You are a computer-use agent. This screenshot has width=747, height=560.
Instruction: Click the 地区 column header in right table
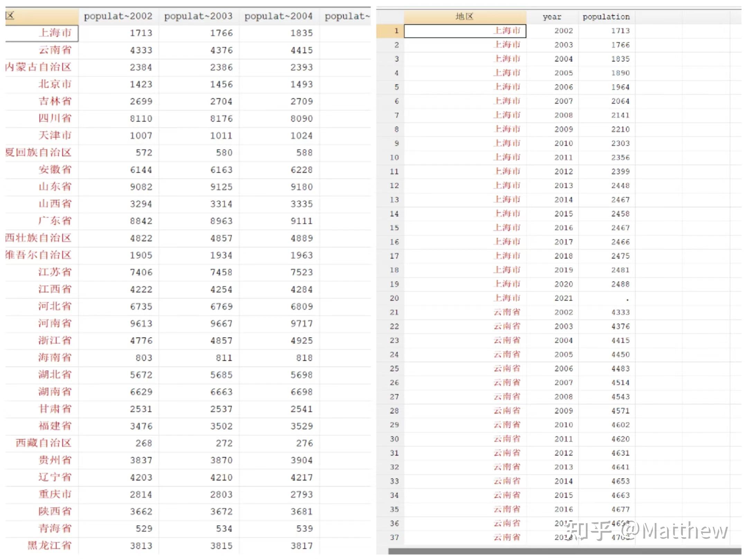click(x=464, y=17)
